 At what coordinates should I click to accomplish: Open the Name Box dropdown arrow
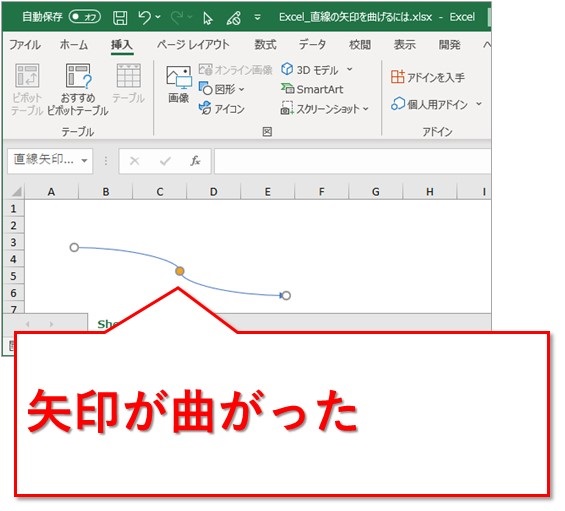[x=84, y=160]
